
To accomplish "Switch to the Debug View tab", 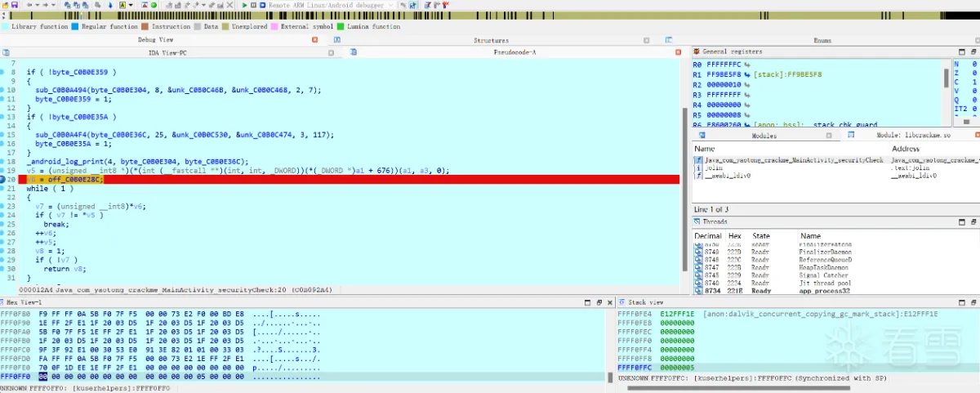I will (155, 40).
